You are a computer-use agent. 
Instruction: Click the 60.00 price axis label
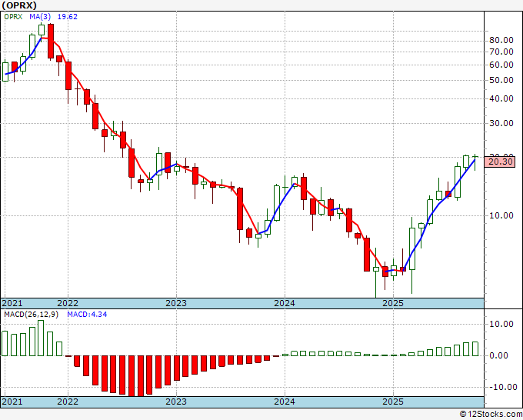click(501, 65)
